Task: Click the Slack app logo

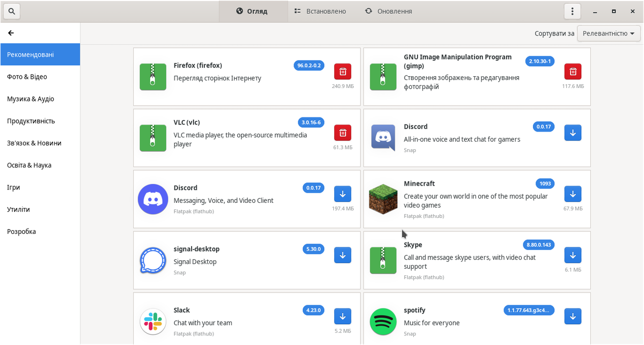Action: [153, 321]
